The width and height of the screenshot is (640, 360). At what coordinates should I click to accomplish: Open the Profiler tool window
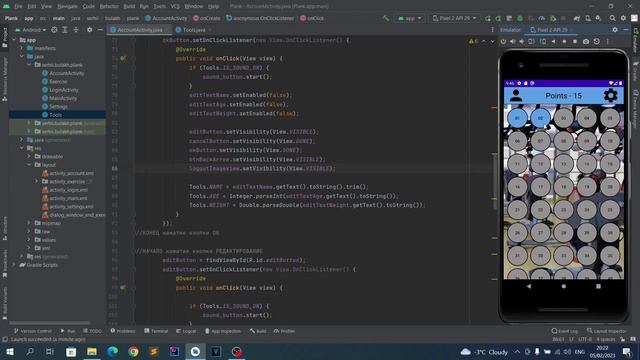pos(284,331)
